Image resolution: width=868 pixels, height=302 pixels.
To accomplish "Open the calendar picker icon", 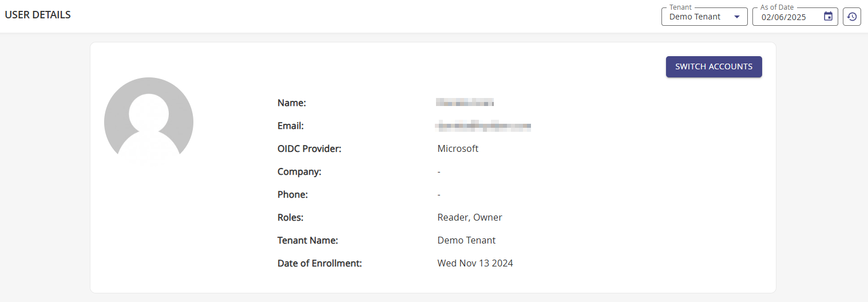I will pyautogui.click(x=828, y=17).
